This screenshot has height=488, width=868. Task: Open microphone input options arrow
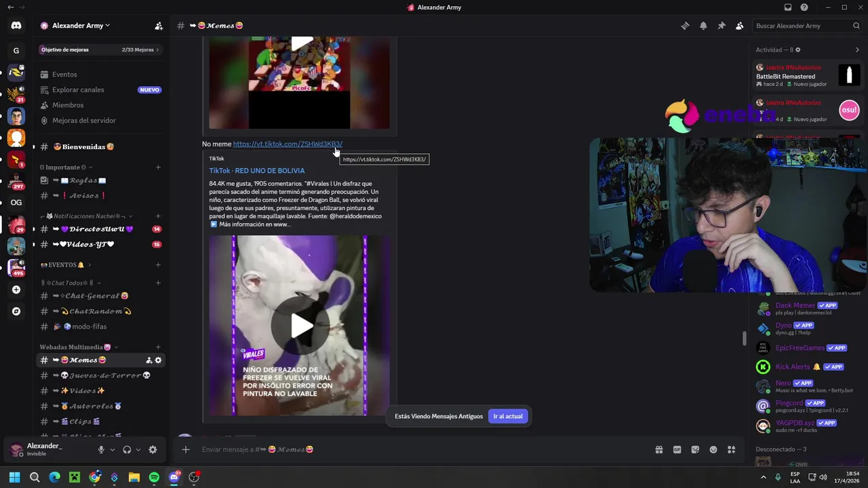(113, 449)
